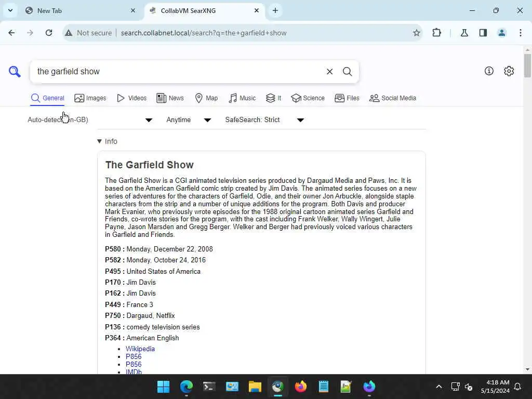The image size is (532, 399).
Task: Close the New Tab tab
Action: tap(133, 10)
